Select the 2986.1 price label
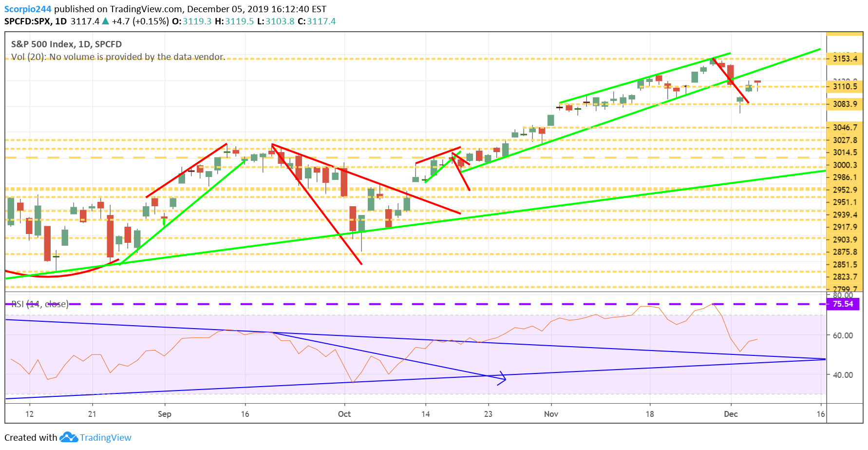The width and height of the screenshot is (868, 450). 845,177
